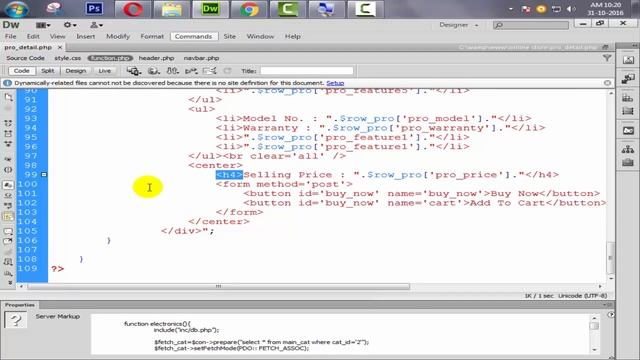The height and width of the screenshot is (360, 640).
Task: Open the Window menu
Action: click(260, 36)
